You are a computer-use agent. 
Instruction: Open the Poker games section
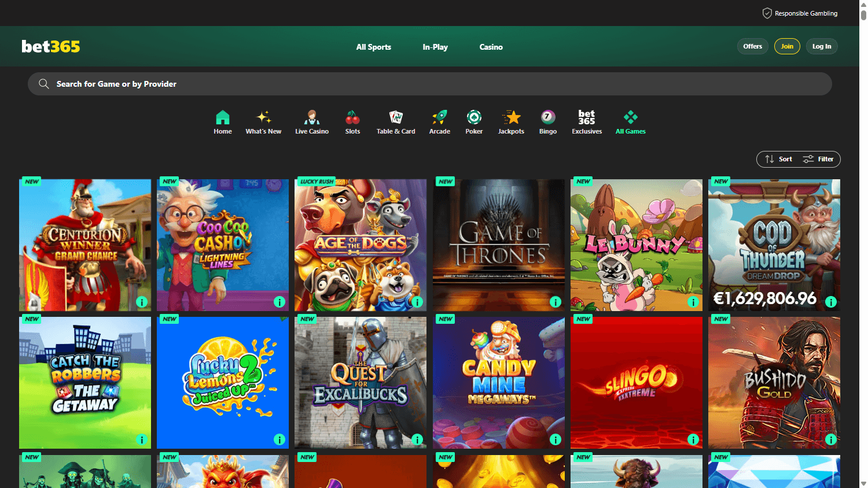point(474,121)
